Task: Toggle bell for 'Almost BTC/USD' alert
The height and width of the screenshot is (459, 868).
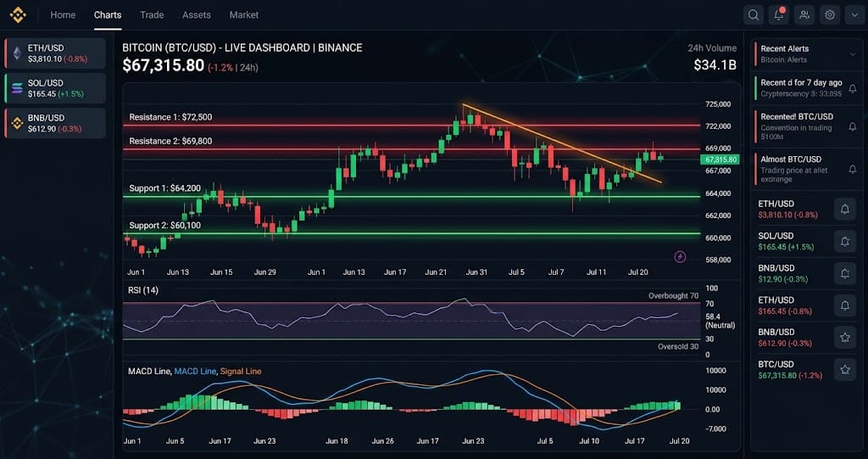Action: click(x=853, y=170)
